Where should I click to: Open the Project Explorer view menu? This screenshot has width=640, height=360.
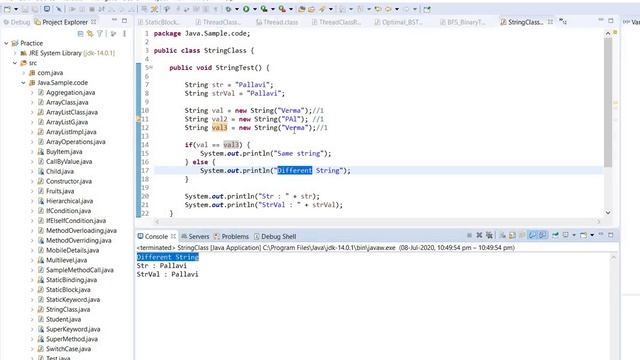pos(124,33)
